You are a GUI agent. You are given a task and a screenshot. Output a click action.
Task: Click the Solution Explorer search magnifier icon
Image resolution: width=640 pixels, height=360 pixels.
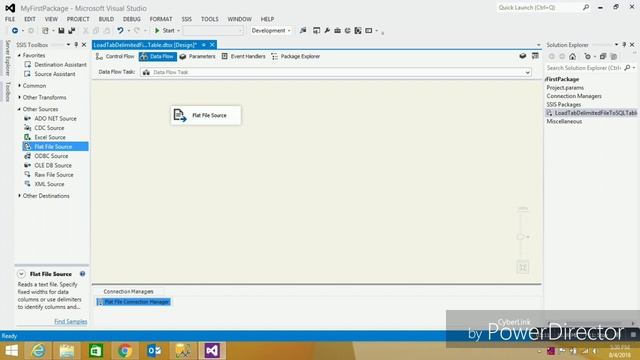click(x=627, y=68)
